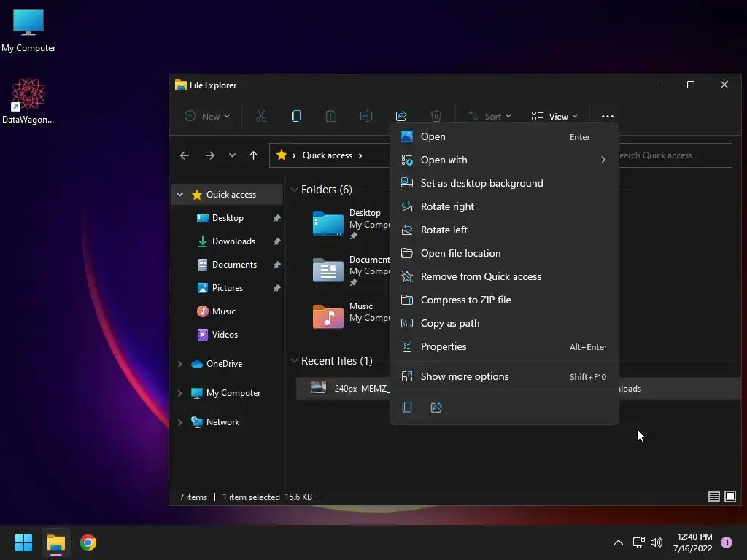Screen dimensions: 747x560
Task: Click the network tray icon
Action: tap(638, 542)
